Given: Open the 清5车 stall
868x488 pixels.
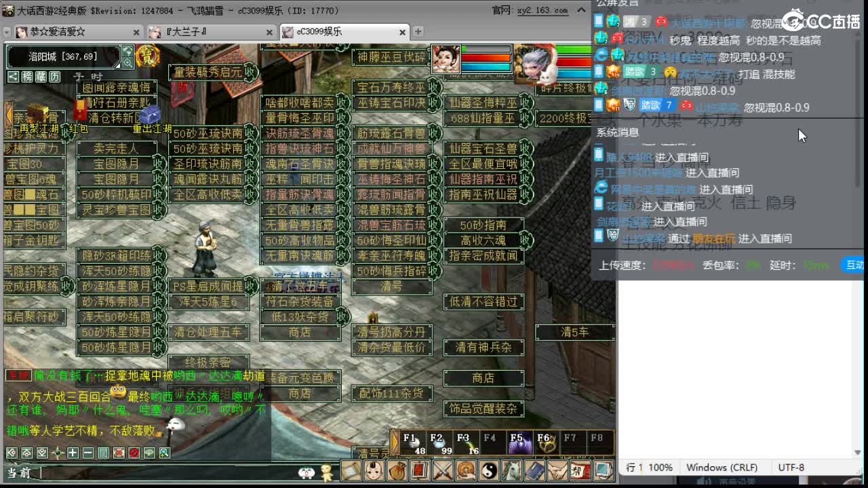Looking at the screenshot, I should coord(574,332).
